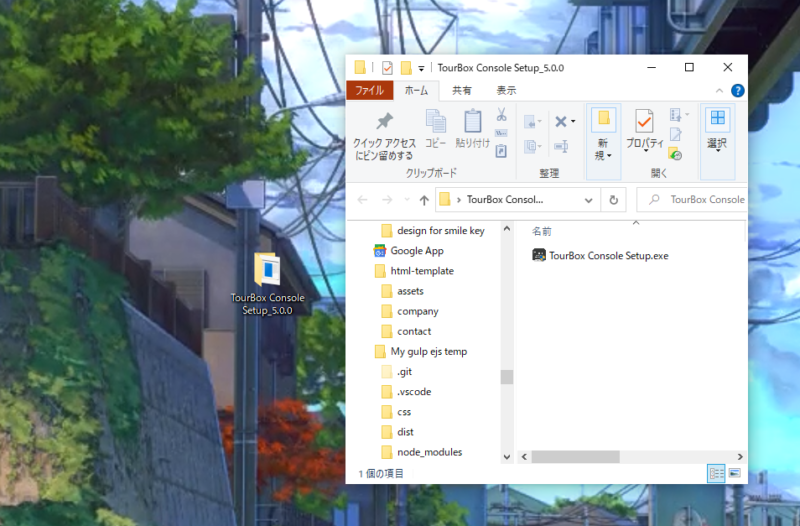The height and width of the screenshot is (526, 800).
Task: Click the file list horizontal scrollbar thumb
Action: click(x=576, y=457)
